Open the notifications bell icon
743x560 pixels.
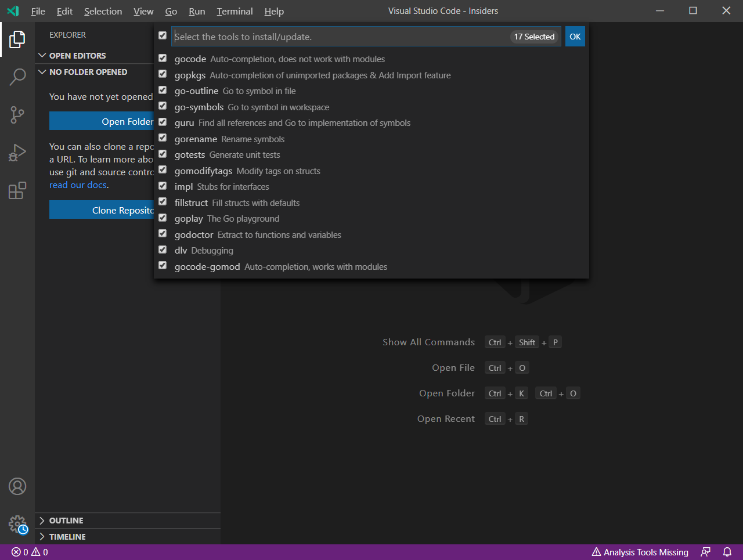coord(727,552)
